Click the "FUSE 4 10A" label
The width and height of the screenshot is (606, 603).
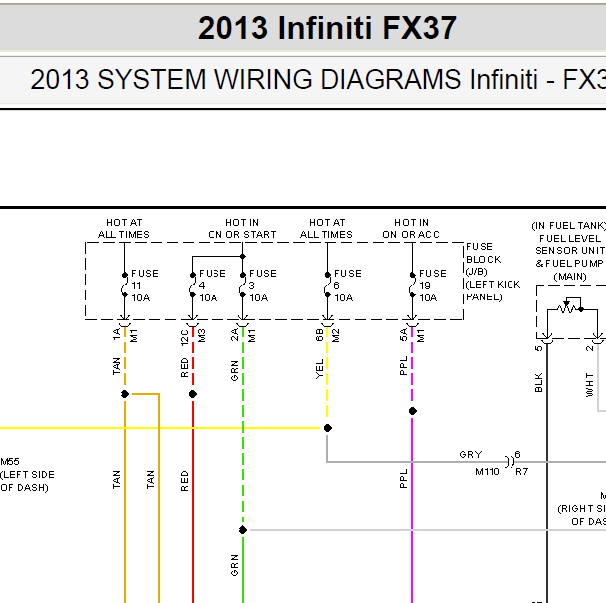coord(212,286)
